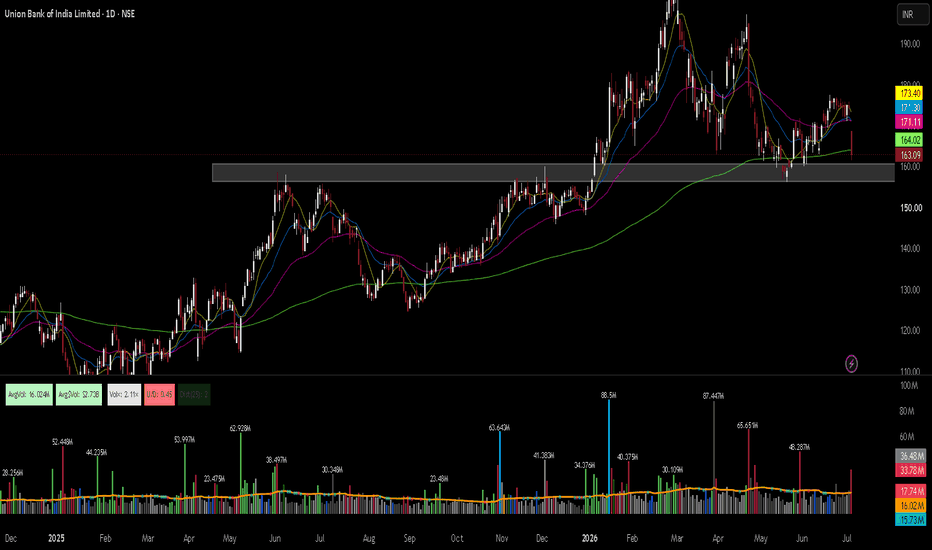Click the 30.348M volume label
932x550 pixels.
click(x=332, y=470)
